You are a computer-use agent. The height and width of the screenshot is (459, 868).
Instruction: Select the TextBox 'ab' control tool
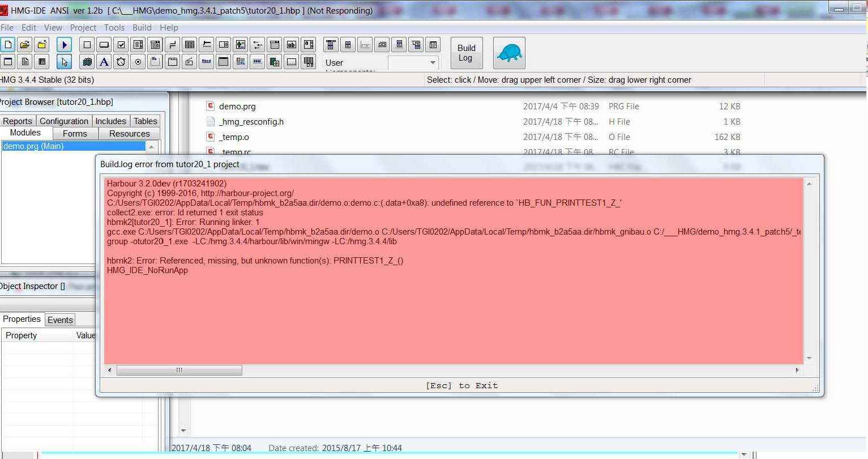(292, 45)
